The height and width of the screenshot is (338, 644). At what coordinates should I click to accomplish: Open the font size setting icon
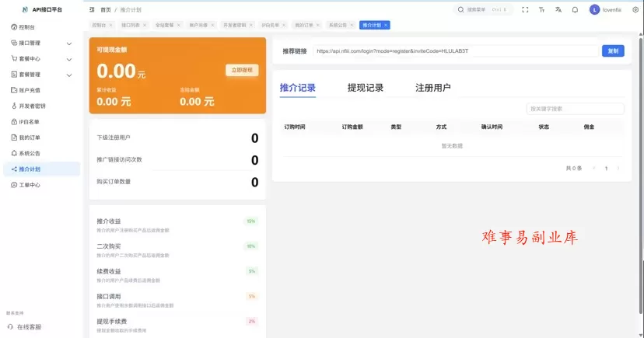tap(542, 9)
